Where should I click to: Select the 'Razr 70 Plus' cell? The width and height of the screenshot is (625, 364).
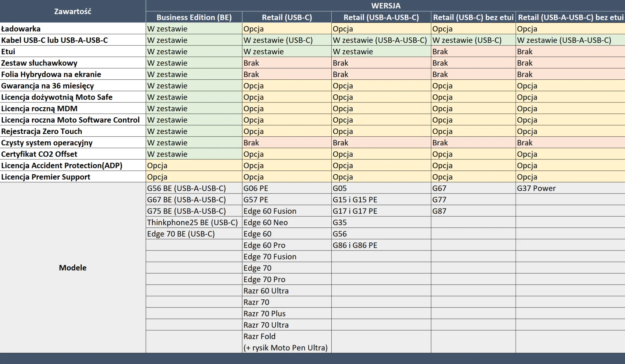click(x=287, y=313)
